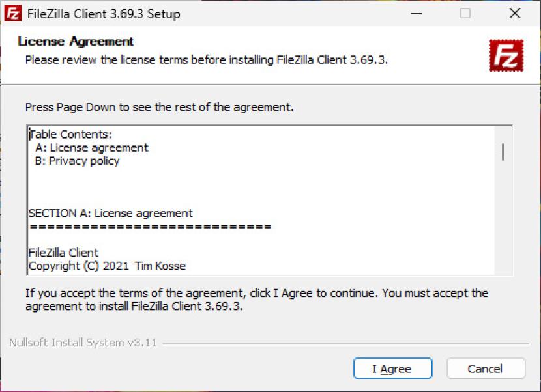Click the "SECTION A: License agreement" heading

click(x=111, y=214)
